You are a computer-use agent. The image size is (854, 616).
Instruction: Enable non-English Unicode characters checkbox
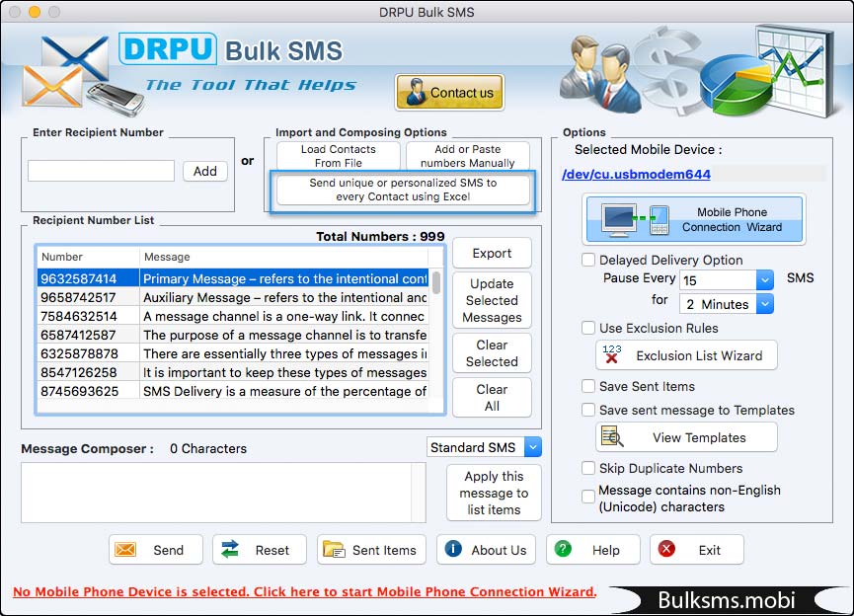point(588,497)
